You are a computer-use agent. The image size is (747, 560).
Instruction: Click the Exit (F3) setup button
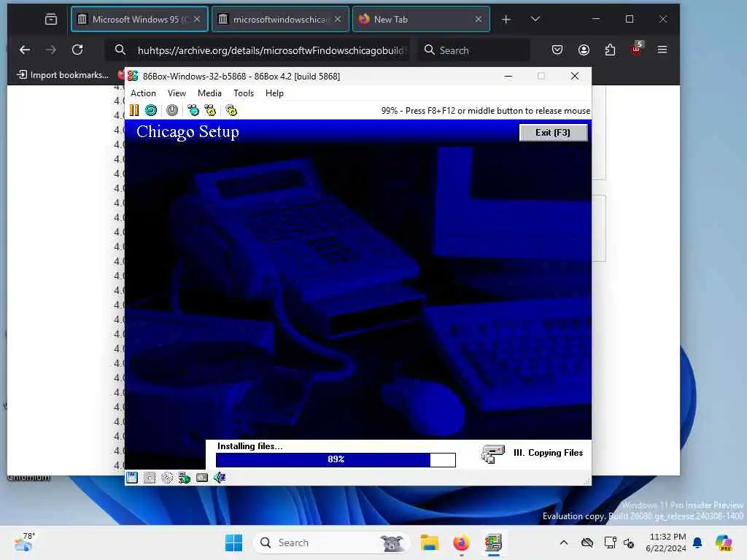point(553,133)
